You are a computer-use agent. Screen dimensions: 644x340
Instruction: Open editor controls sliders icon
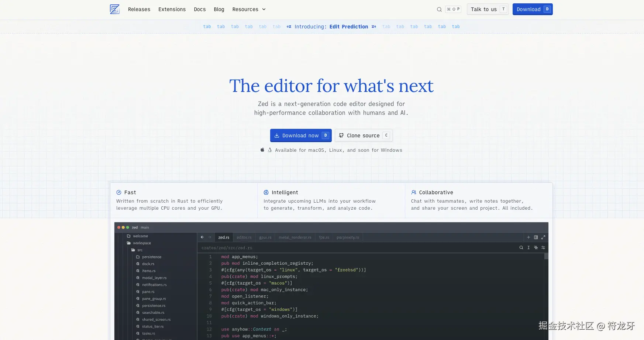pyautogui.click(x=543, y=248)
